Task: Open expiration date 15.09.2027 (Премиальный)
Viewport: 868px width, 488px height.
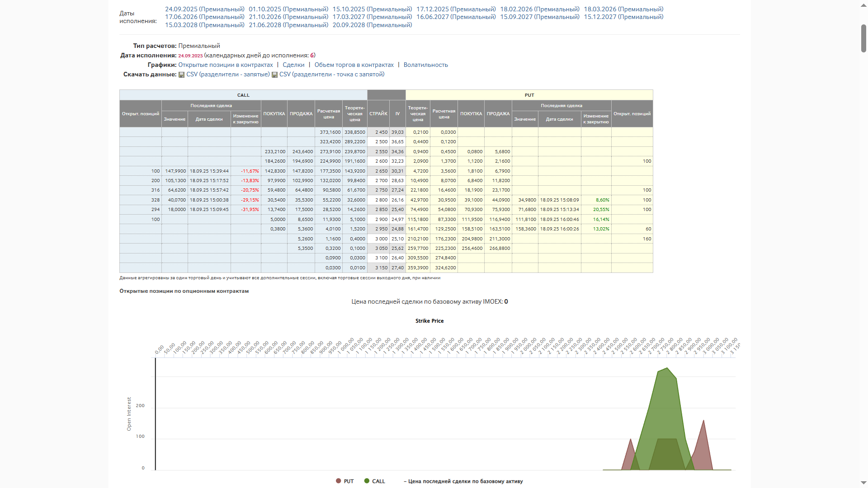Action: tap(540, 17)
